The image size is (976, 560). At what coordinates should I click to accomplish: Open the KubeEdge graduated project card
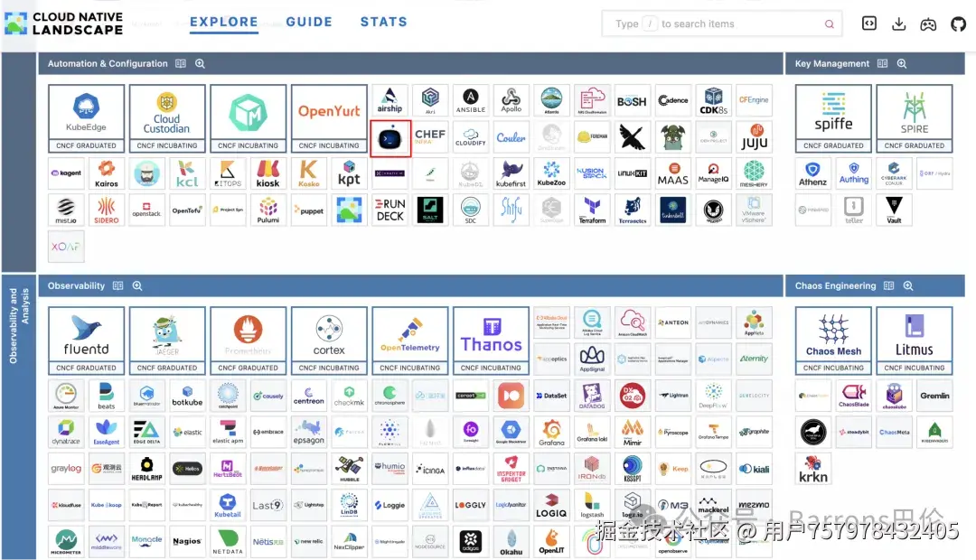(x=86, y=118)
